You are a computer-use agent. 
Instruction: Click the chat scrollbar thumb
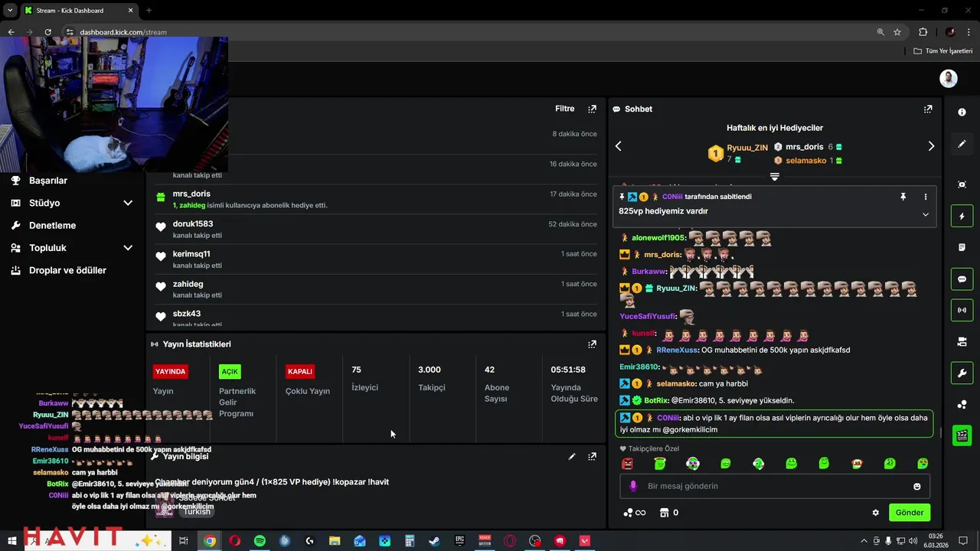click(941, 432)
